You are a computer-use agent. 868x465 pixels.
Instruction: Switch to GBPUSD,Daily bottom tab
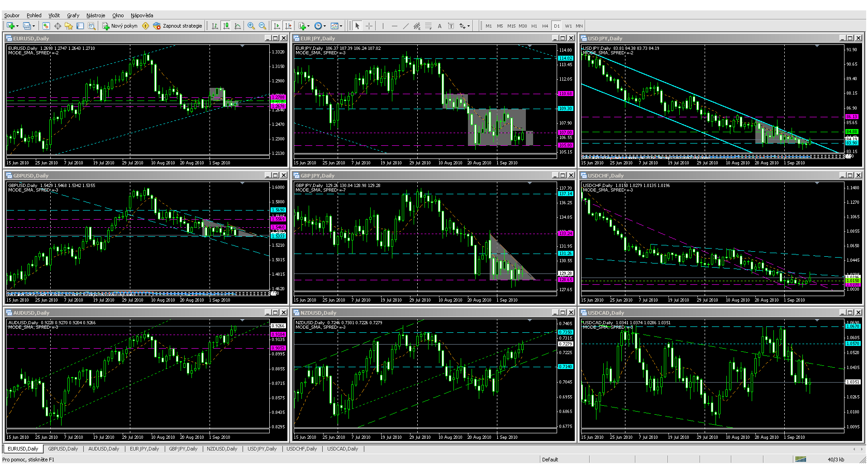tap(63, 449)
